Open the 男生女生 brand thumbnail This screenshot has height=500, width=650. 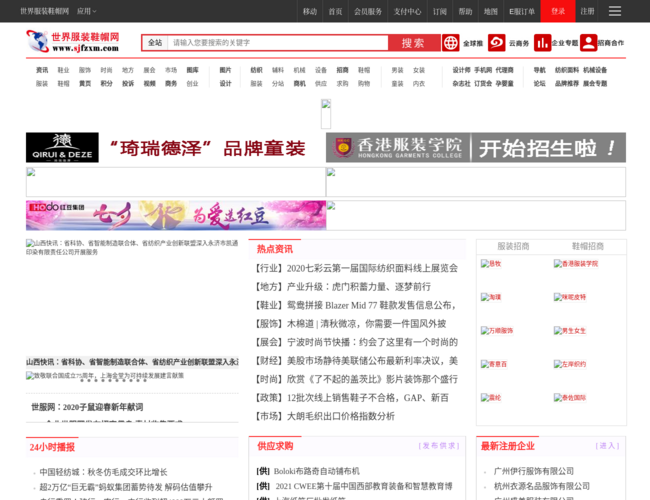[570, 330]
